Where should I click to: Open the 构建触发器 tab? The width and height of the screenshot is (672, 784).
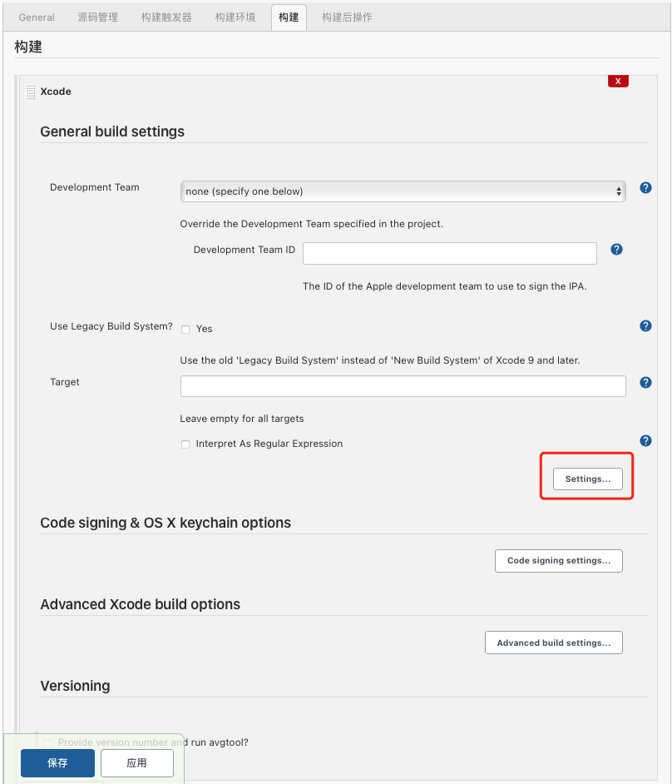[x=166, y=17]
